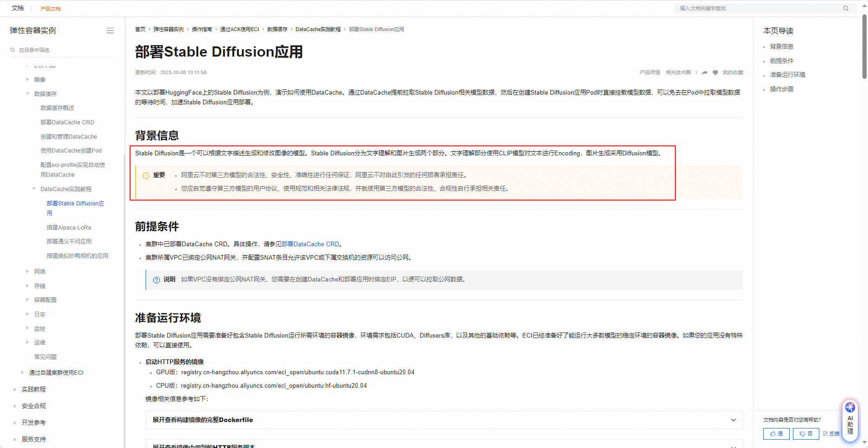Jump to 背景信息 in page guide
This screenshot has width=868, height=448.
782,46
